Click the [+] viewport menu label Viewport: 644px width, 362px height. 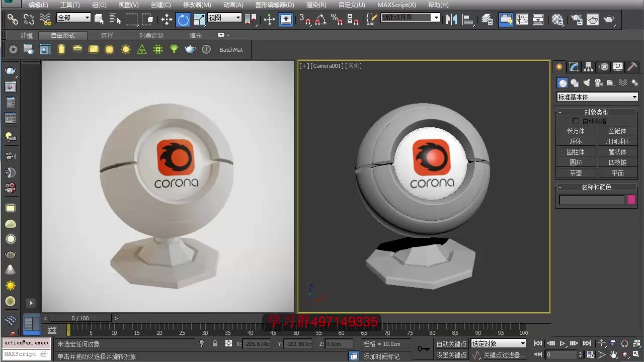point(304,66)
